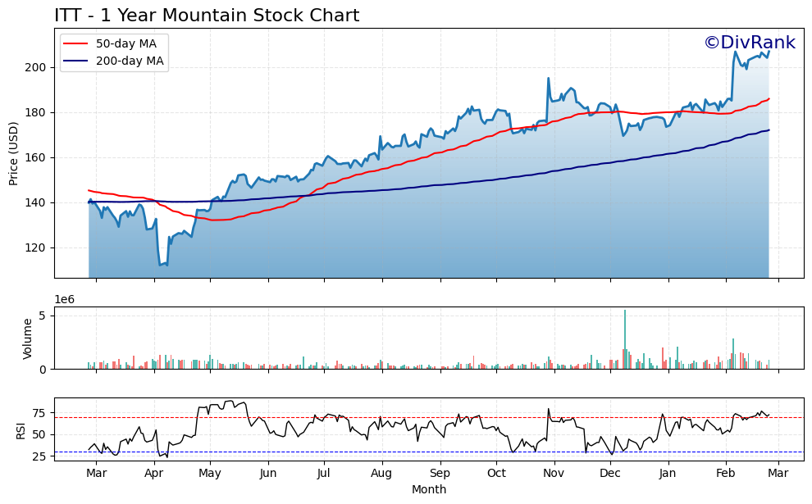The height and width of the screenshot is (504, 812).
Task: Expand the Volume subplot
Action: (x=410, y=338)
